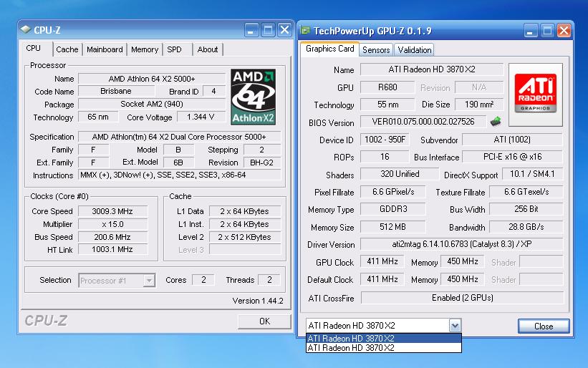Click the Memory Type value GDDR3
588x368 pixels.
point(393,209)
